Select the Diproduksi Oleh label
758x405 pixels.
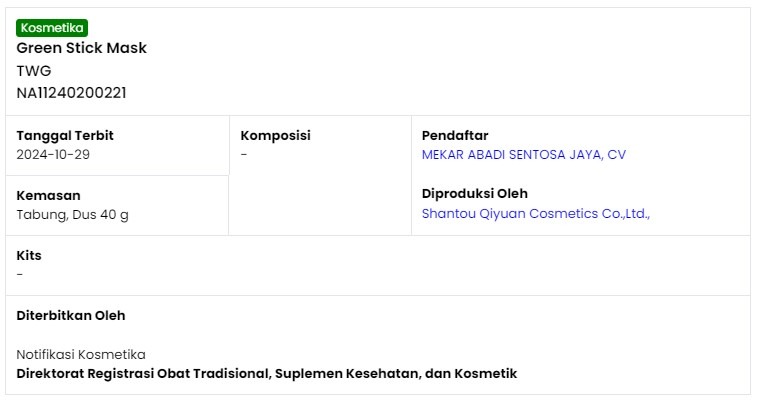(x=475, y=193)
